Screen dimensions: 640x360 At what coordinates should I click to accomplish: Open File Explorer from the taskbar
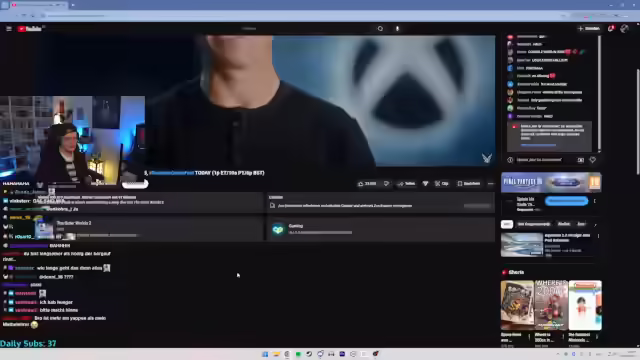[x=276, y=354]
